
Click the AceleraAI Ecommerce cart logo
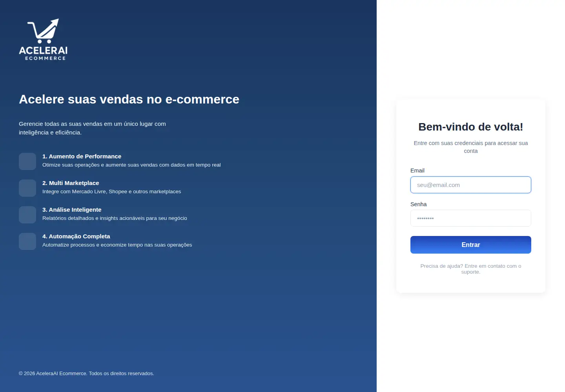tap(43, 40)
